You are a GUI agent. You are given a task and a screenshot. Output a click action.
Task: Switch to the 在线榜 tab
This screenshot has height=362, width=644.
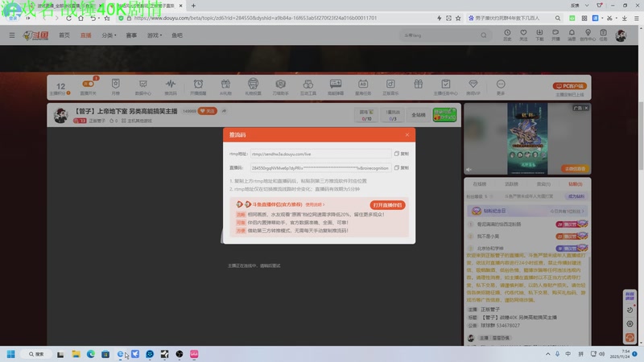coord(479,184)
